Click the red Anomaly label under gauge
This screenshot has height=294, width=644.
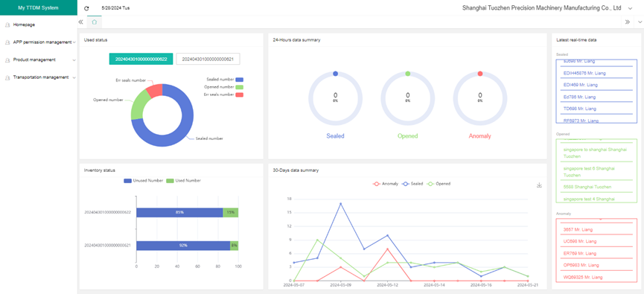479,136
